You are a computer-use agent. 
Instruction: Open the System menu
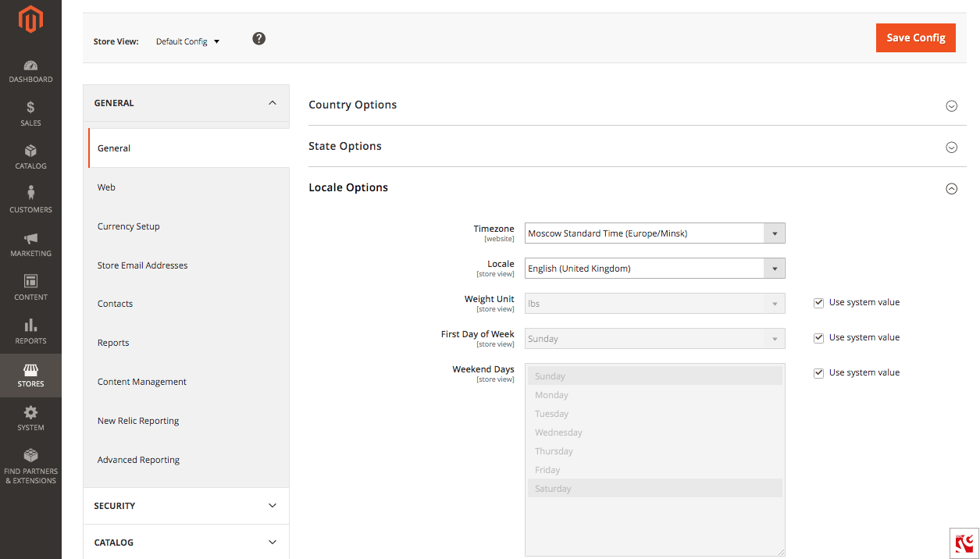(30, 418)
